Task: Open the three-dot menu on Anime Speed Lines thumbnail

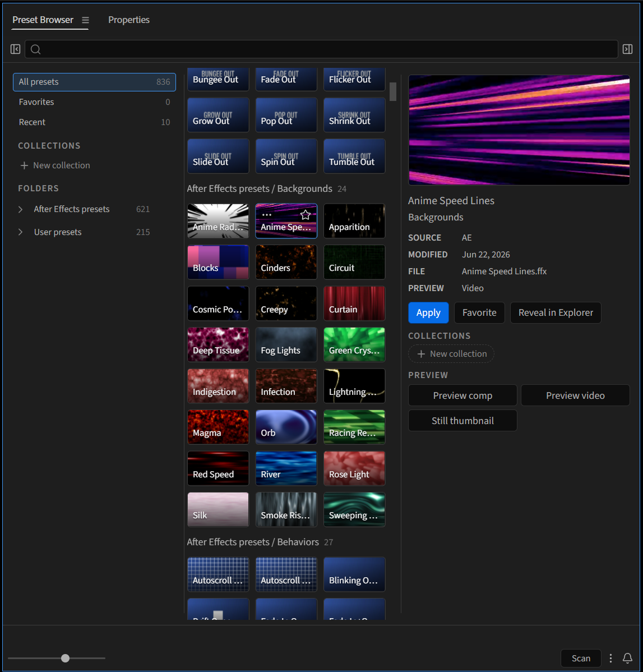Action: 267,215
